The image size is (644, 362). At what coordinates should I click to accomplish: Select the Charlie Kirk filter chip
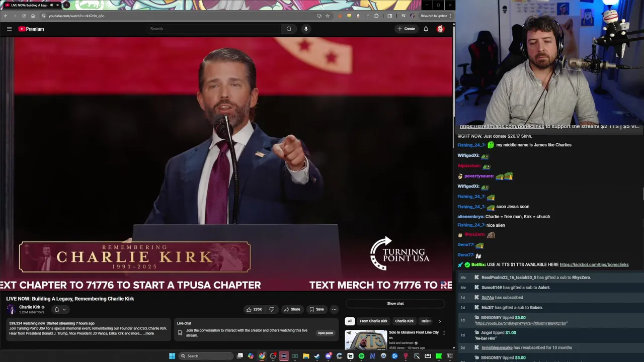point(404,321)
